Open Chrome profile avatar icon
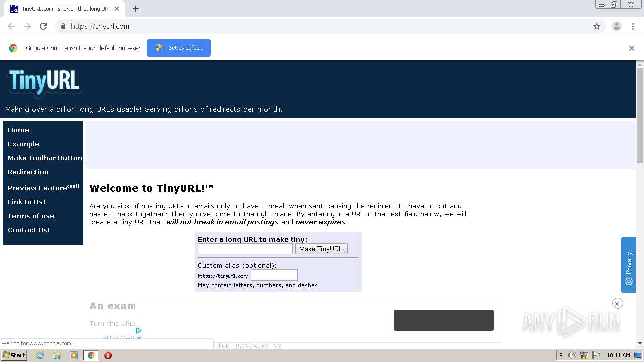Viewport: 644px width, 362px height. tap(616, 26)
